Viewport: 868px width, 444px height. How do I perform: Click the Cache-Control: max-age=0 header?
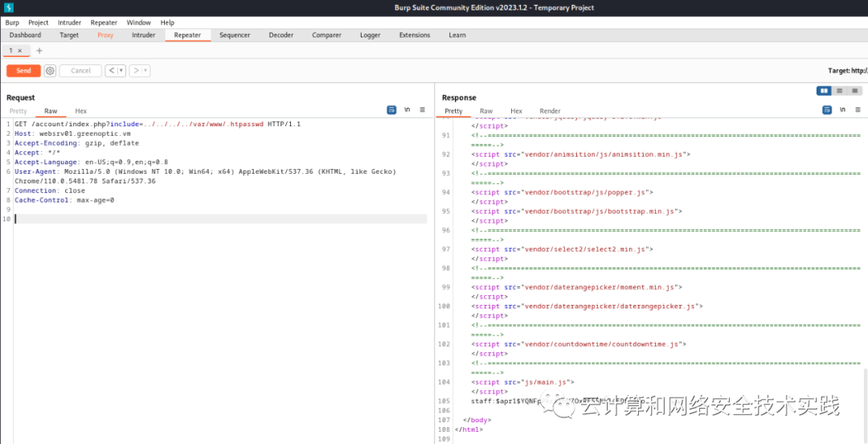tap(64, 200)
